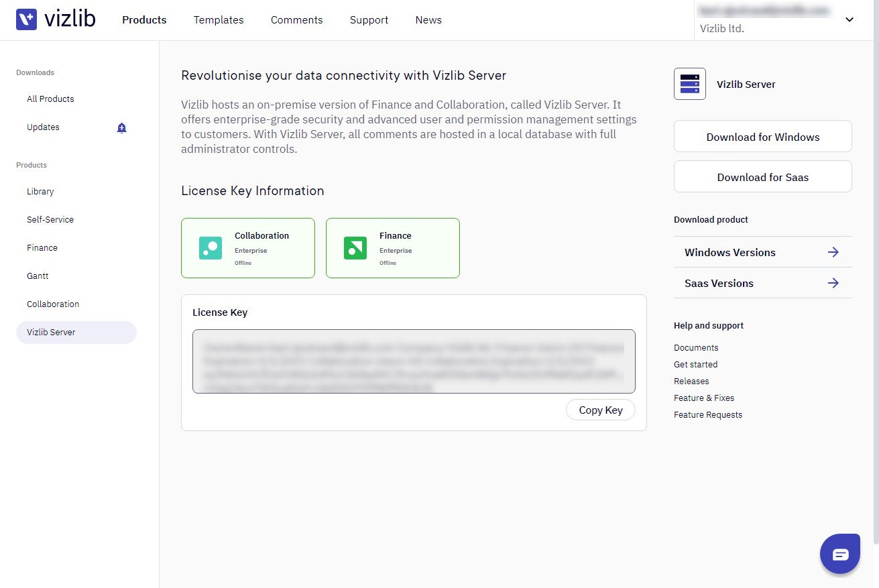Open the Products menu

144,20
